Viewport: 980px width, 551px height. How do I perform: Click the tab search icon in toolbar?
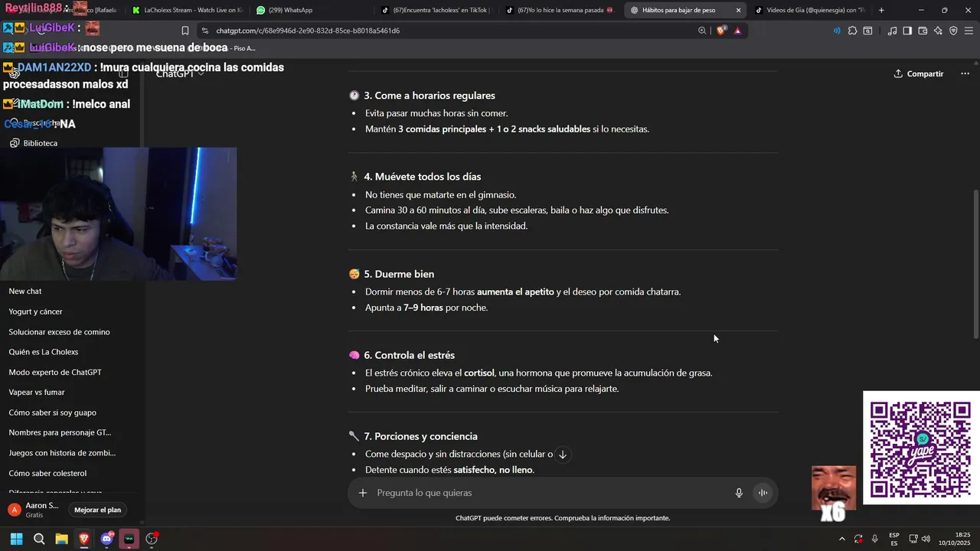pyautogui.click(x=867, y=31)
